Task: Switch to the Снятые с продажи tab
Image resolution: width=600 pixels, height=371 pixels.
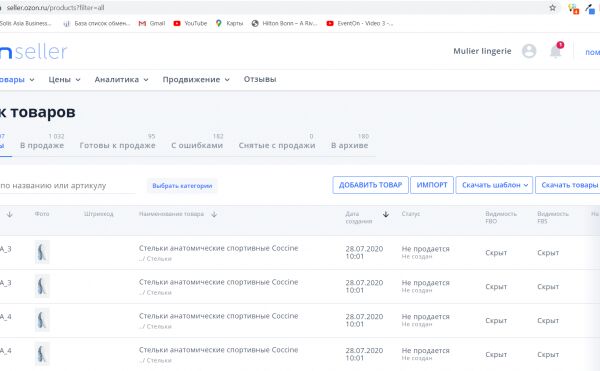Action: click(277, 142)
